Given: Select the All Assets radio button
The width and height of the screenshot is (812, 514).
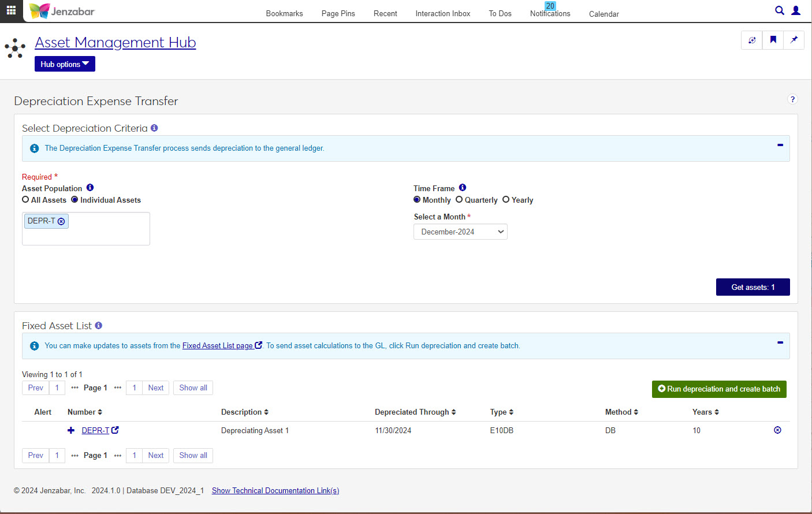Looking at the screenshot, I should (25, 200).
